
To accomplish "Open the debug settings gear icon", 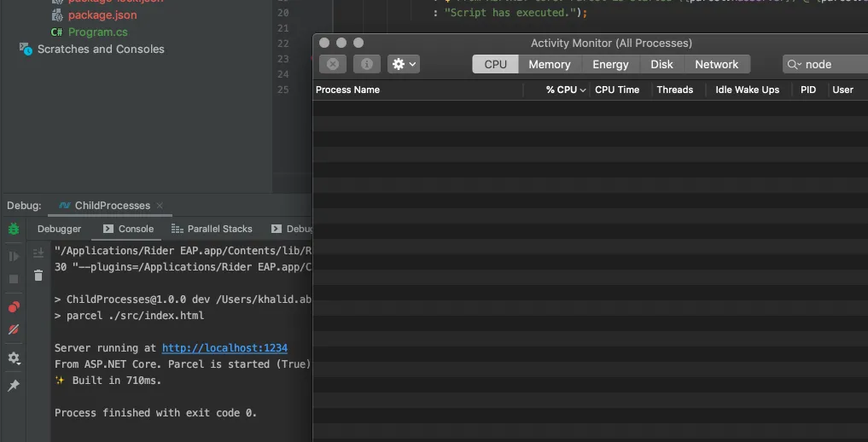I will point(14,358).
